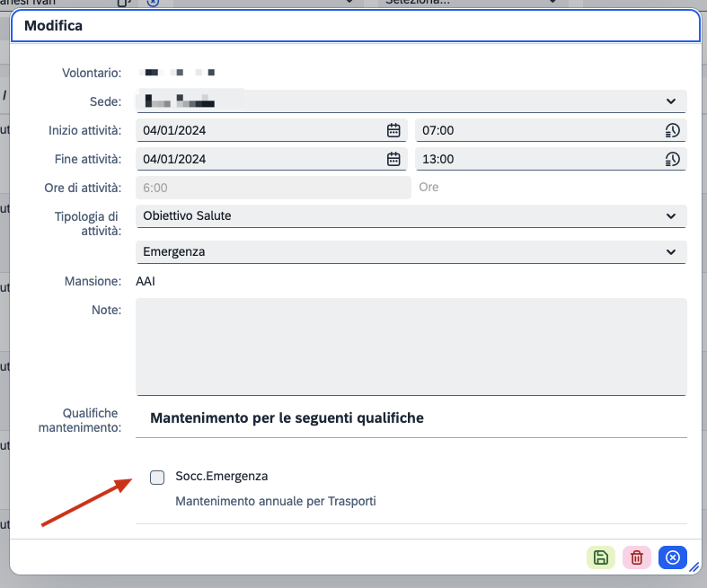Click the green save floppy-disk icon
The width and height of the screenshot is (707, 588).
[x=601, y=557]
